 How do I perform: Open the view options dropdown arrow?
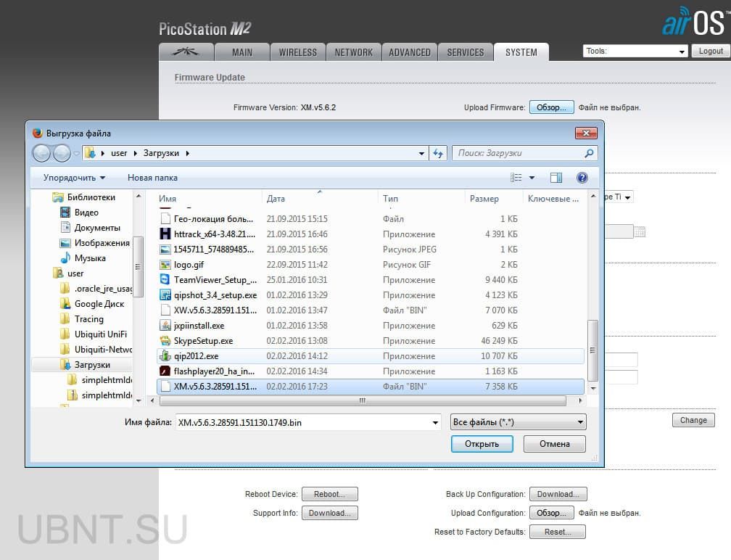click(532, 178)
